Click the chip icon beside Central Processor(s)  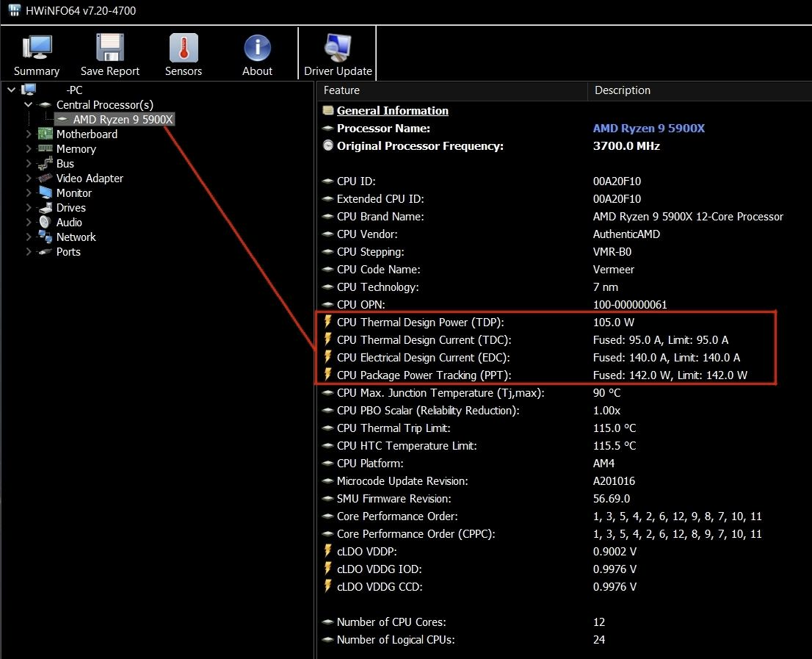point(46,104)
